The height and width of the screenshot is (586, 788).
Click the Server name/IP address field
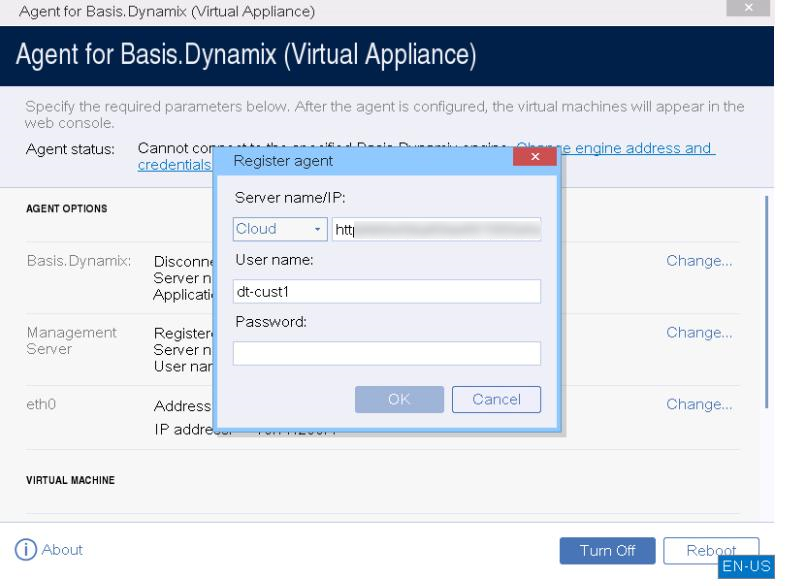coord(436,229)
